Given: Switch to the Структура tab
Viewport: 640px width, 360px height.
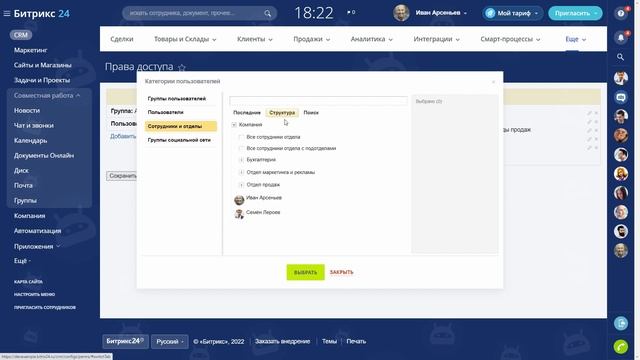Looking at the screenshot, I should (x=282, y=113).
